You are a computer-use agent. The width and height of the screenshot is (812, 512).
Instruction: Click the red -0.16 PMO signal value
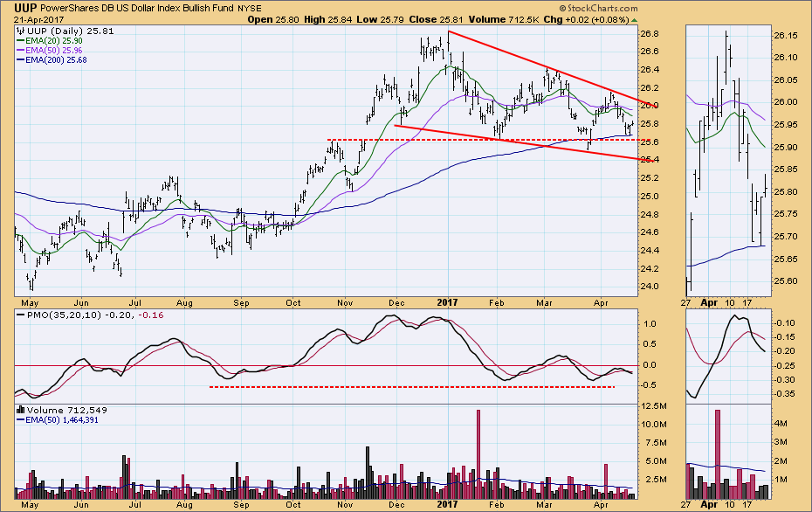point(151,315)
